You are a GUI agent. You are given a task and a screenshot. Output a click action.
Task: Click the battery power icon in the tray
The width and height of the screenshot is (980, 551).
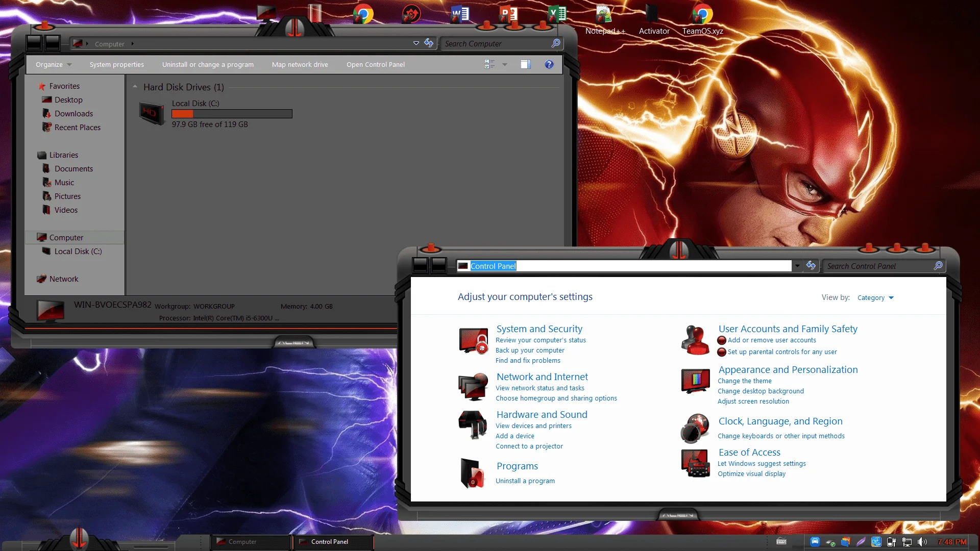click(891, 542)
